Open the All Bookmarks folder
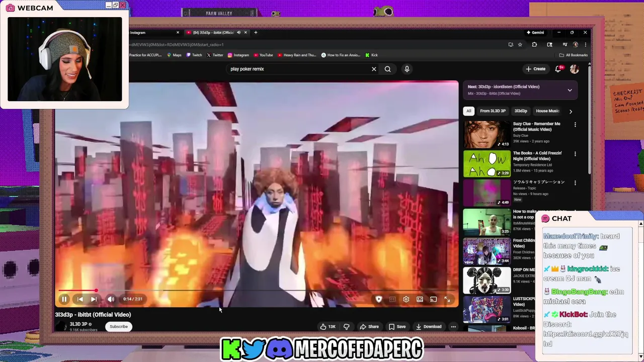 [x=573, y=55]
